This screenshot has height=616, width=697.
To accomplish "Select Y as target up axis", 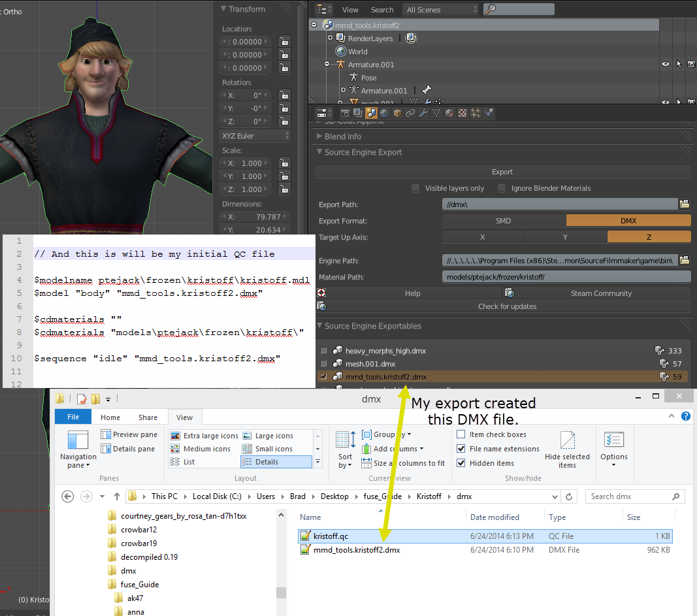I will 566,237.
